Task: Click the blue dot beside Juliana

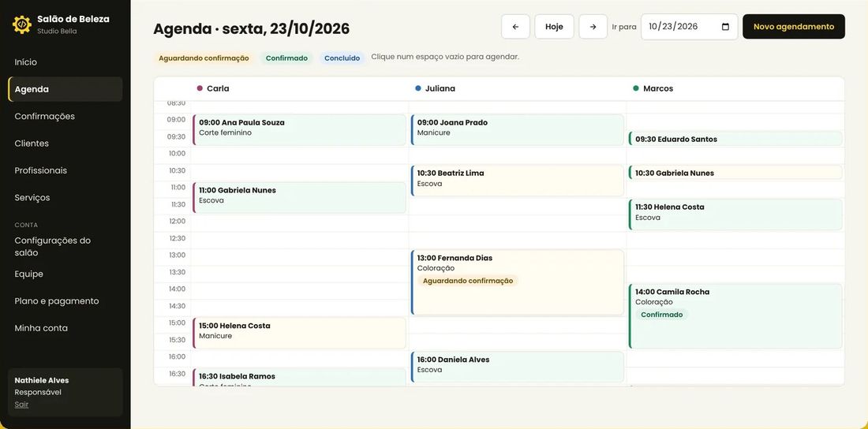Action: (x=418, y=88)
